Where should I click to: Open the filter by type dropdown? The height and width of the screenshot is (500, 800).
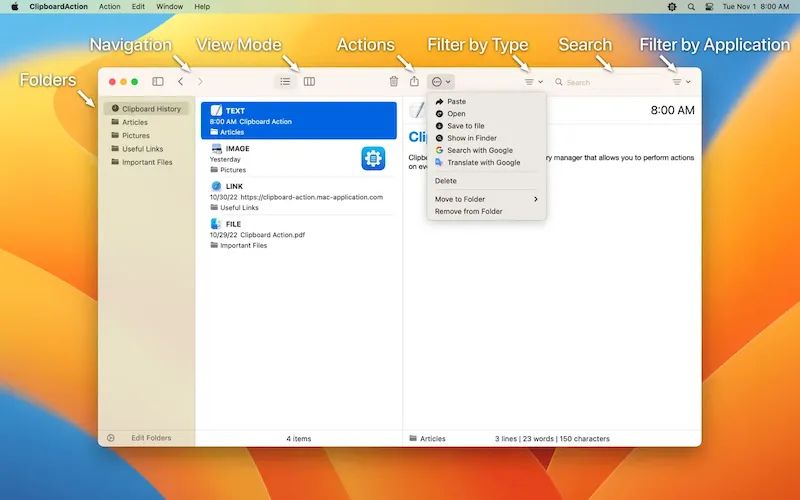[534, 82]
